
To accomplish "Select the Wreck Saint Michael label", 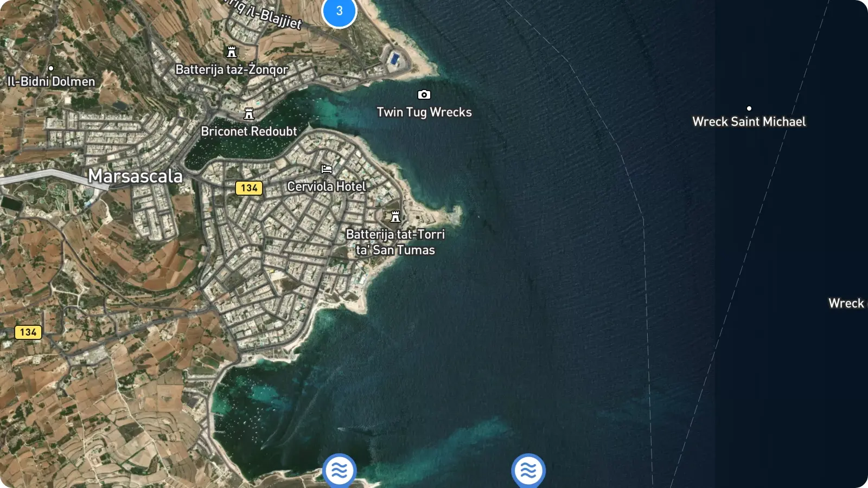I will coord(749,121).
